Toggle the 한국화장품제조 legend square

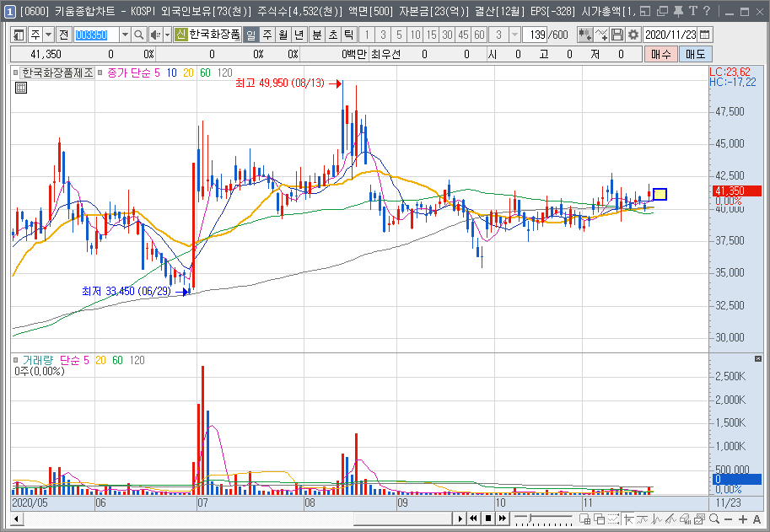pos(16,73)
